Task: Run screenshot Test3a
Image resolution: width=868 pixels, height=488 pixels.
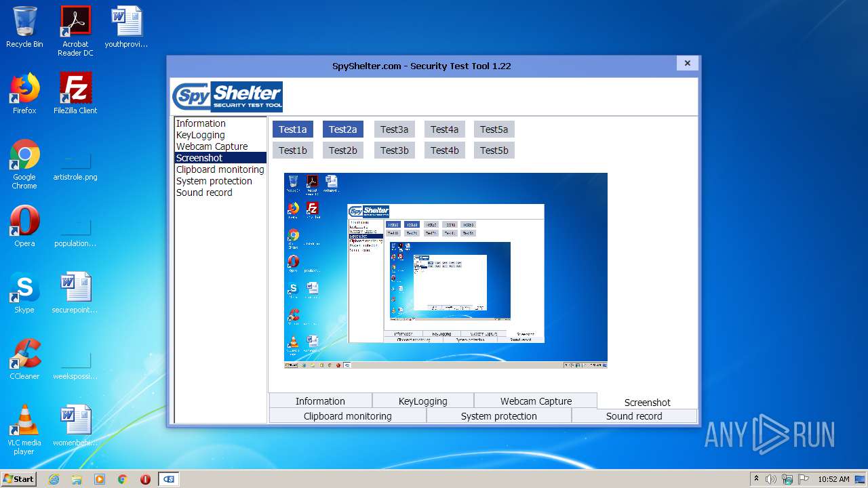Action: pos(394,129)
